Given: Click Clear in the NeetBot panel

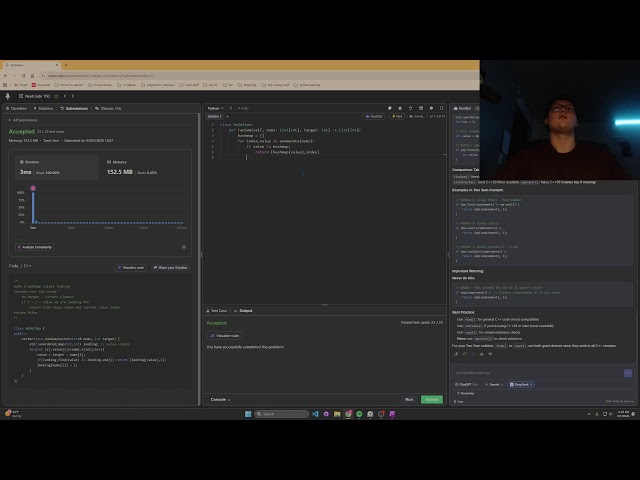Looking at the screenshot, I should tap(459, 402).
